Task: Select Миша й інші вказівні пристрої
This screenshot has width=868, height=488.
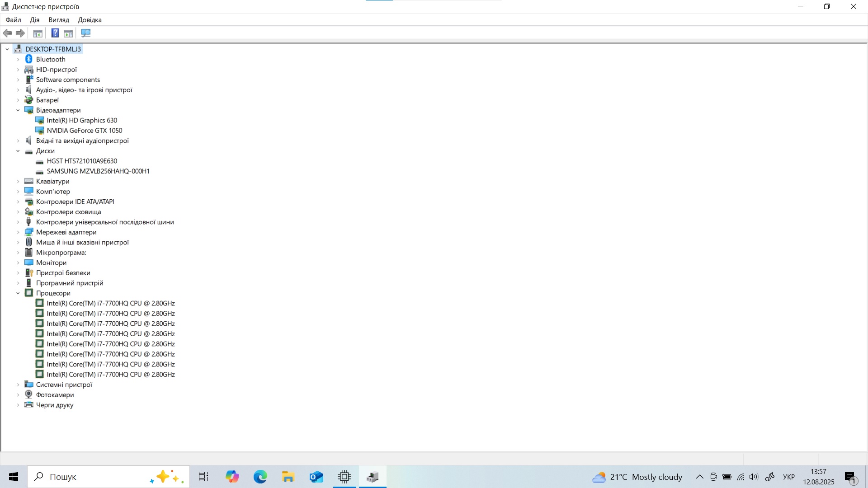Action: (82, 242)
